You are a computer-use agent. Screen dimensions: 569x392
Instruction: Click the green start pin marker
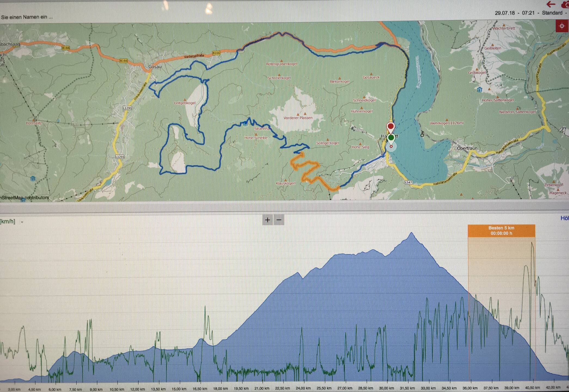pos(391,138)
